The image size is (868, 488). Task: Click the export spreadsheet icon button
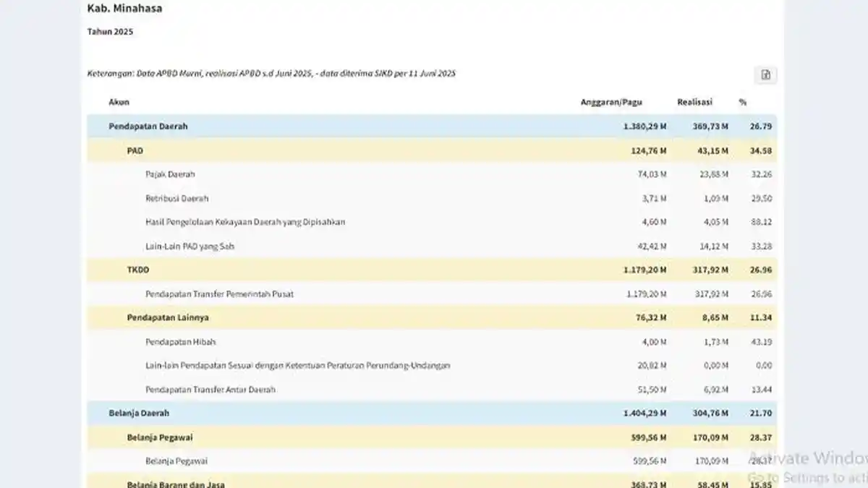click(x=765, y=74)
